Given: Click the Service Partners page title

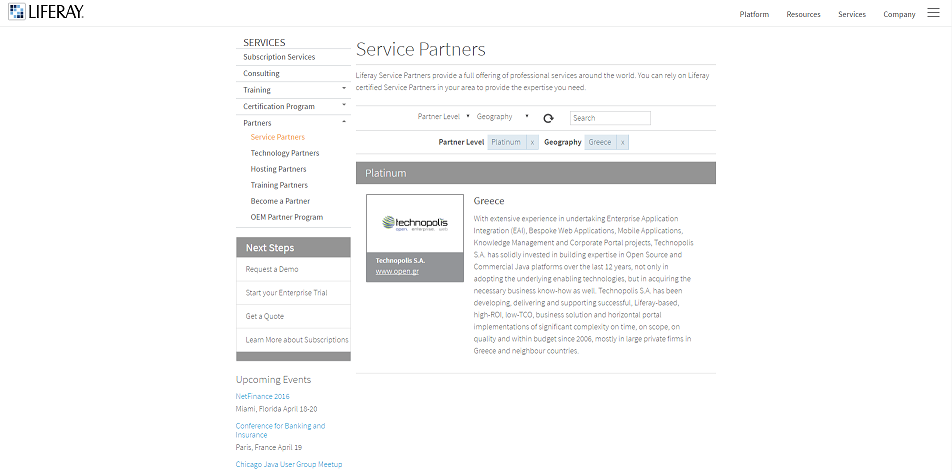Looking at the screenshot, I should click(x=421, y=49).
